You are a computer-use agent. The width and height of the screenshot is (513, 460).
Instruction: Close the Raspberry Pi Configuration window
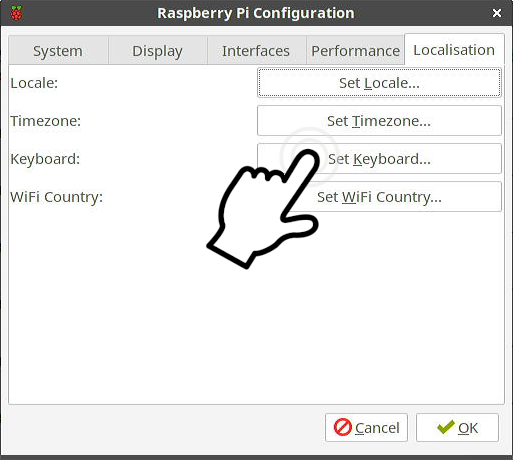pyautogui.click(x=497, y=13)
